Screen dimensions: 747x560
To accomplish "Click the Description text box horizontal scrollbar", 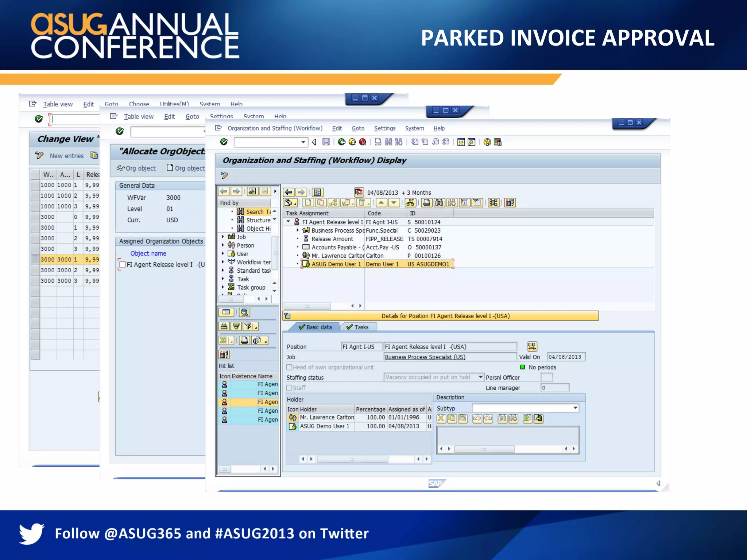I will click(x=484, y=449).
